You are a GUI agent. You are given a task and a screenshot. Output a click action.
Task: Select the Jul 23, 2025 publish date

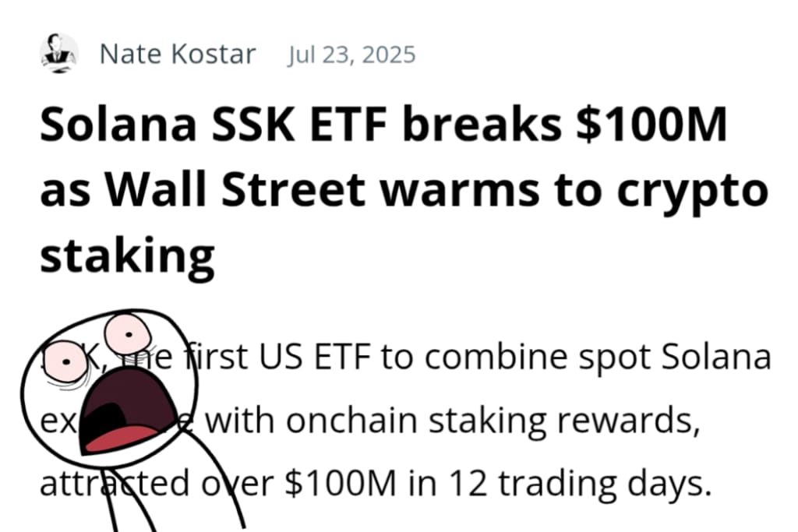[x=351, y=55]
